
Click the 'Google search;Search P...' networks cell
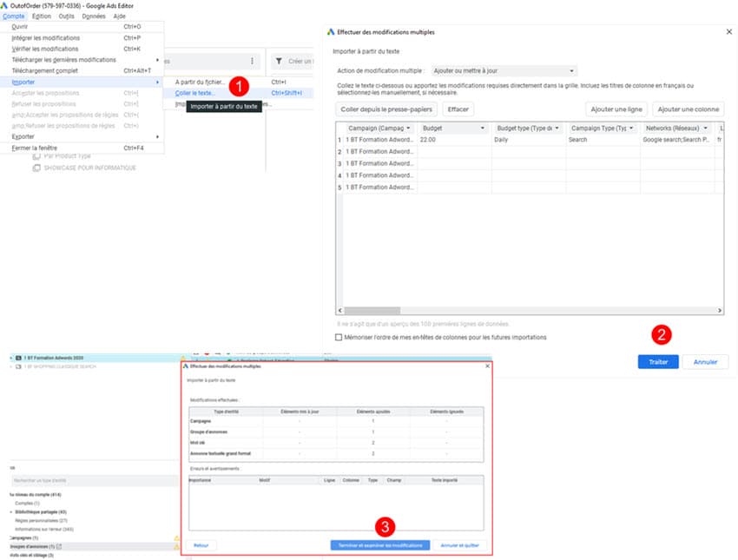(677, 140)
